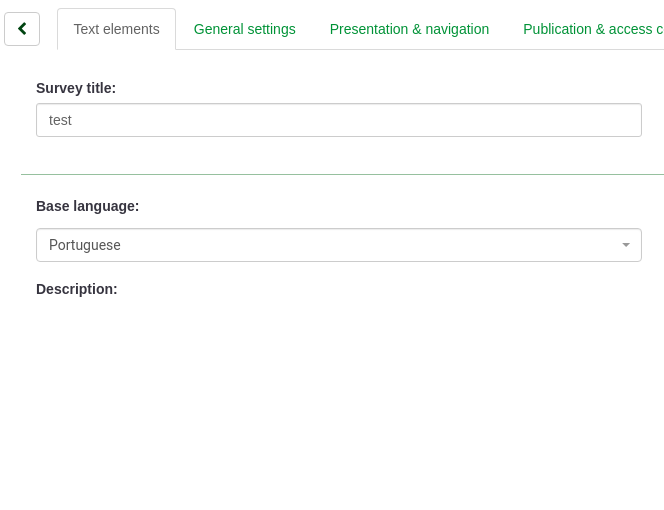The width and height of the screenshot is (664, 510).
Task: Click the back chevron arrow button
Action: [x=22, y=29]
